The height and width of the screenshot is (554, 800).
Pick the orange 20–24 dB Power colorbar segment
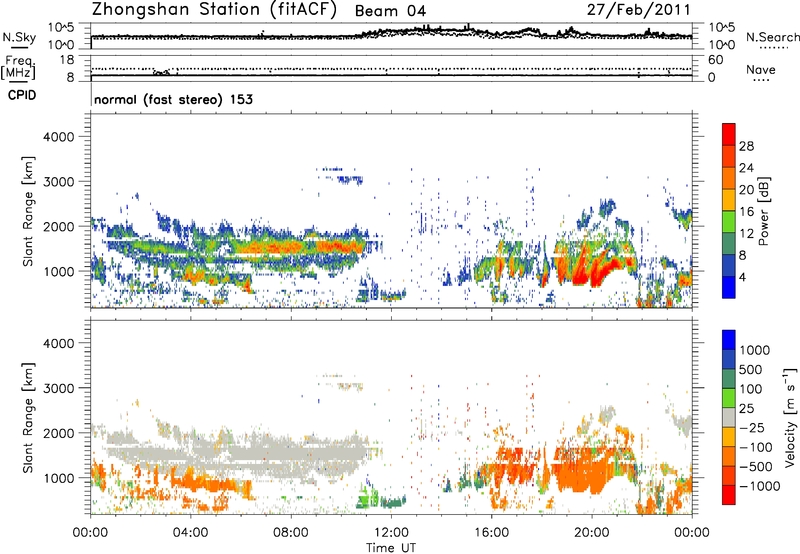(x=729, y=179)
